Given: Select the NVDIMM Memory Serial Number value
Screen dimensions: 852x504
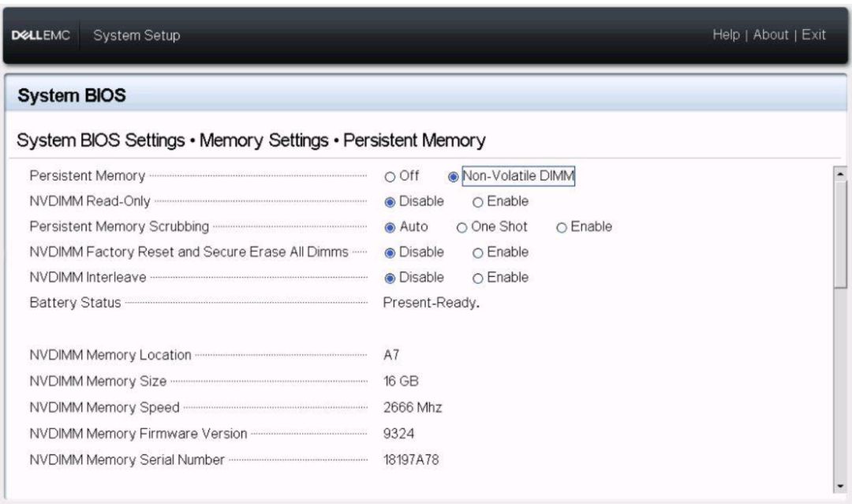Looking at the screenshot, I should pyautogui.click(x=411, y=460).
